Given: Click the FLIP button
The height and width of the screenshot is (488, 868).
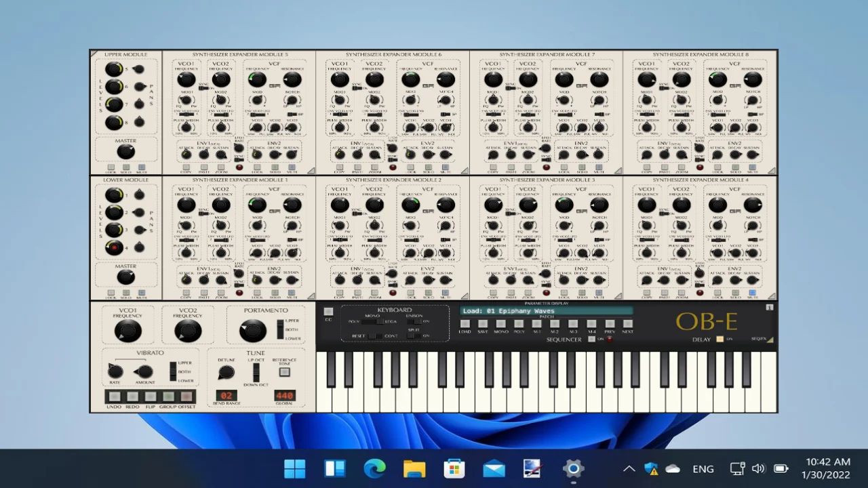Looking at the screenshot, I should click(151, 396).
